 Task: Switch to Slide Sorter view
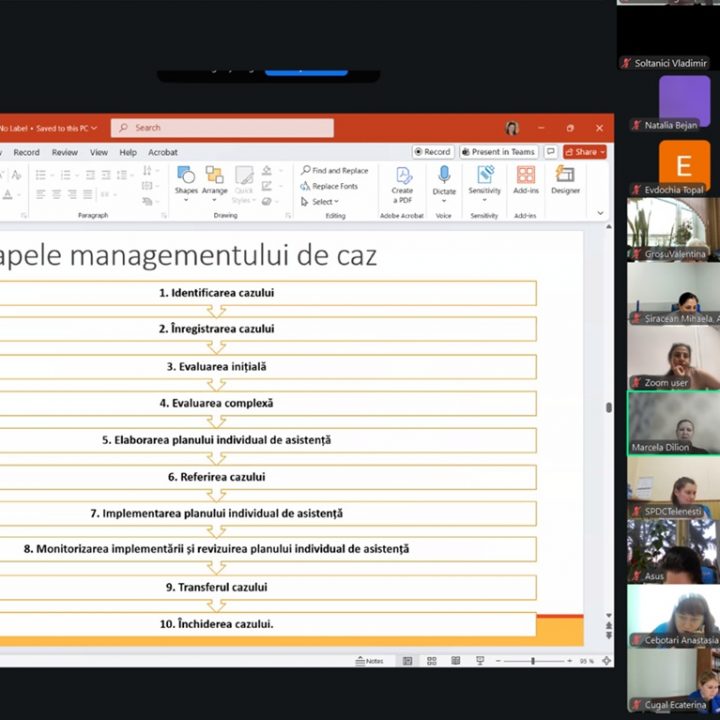431,661
